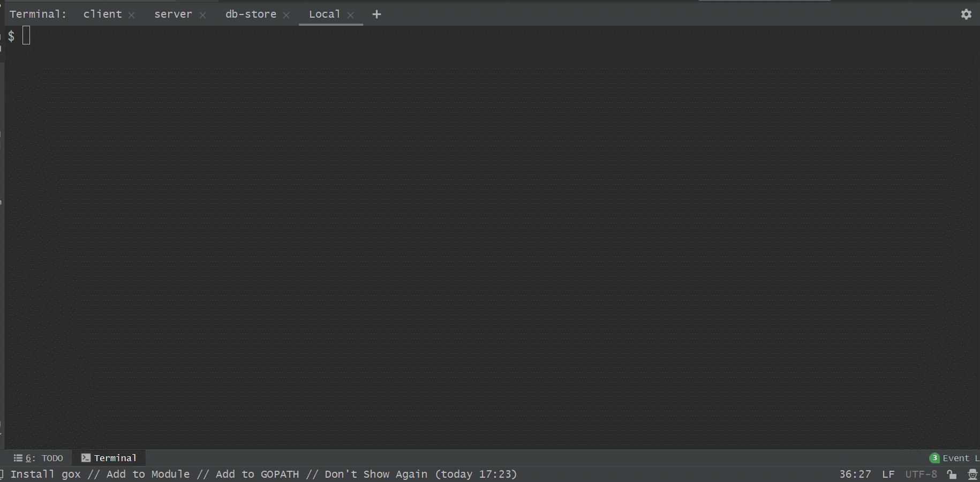Open terminal settings with the gear icon
This screenshot has height=482, width=980.
tap(966, 14)
